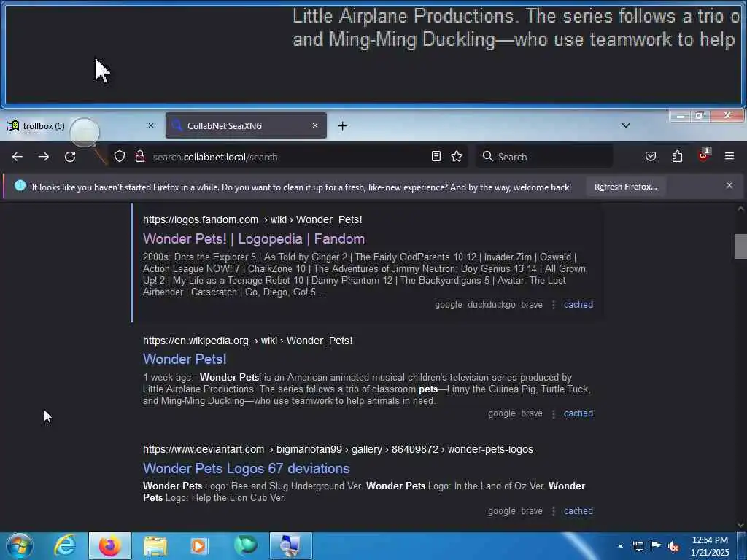Image resolution: width=747 pixels, height=560 pixels.
Task: Click the page vertical scrollbar thumb
Action: tap(740, 246)
